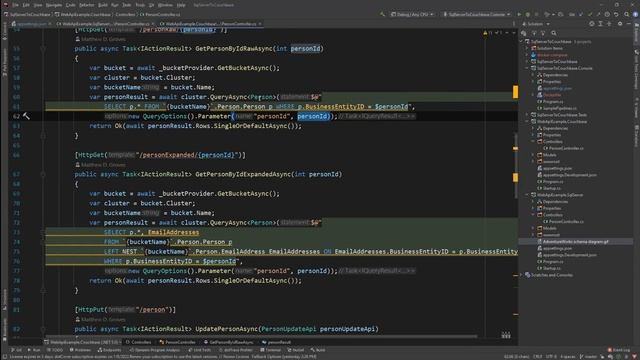Collapse the SqlServerToCouchbase.Console project node
640x360 pixels.
527,68
